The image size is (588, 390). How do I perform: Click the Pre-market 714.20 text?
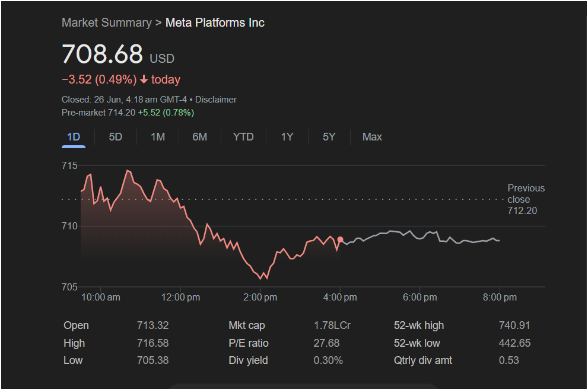[98, 113]
